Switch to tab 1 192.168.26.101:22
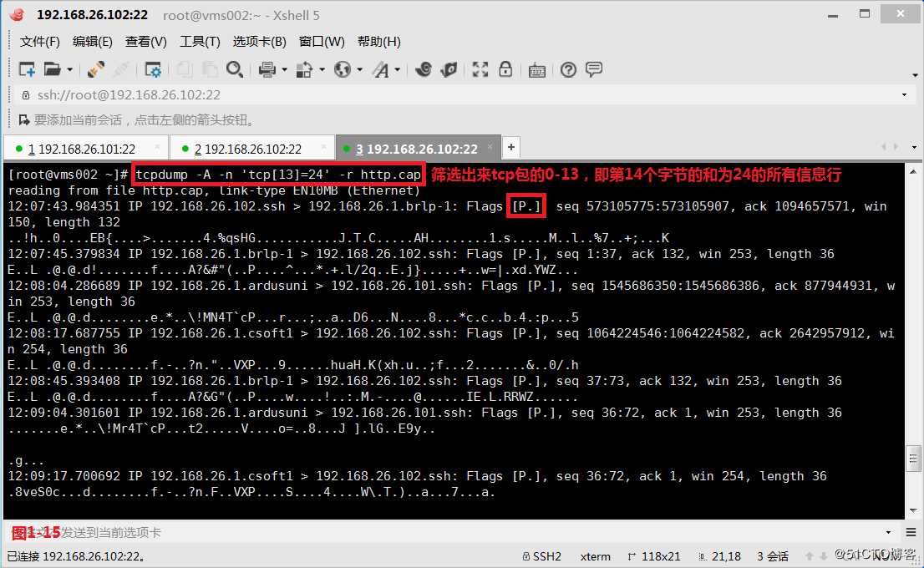 pos(85,149)
